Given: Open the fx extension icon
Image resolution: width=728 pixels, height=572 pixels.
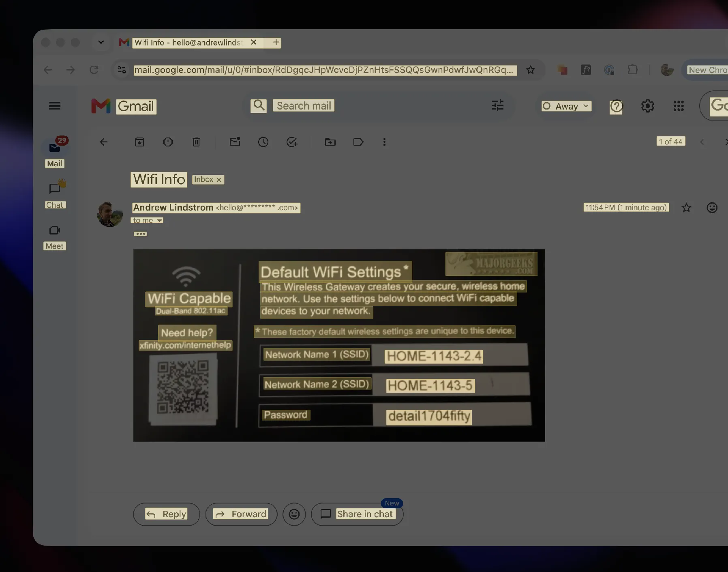Looking at the screenshot, I should click(586, 70).
